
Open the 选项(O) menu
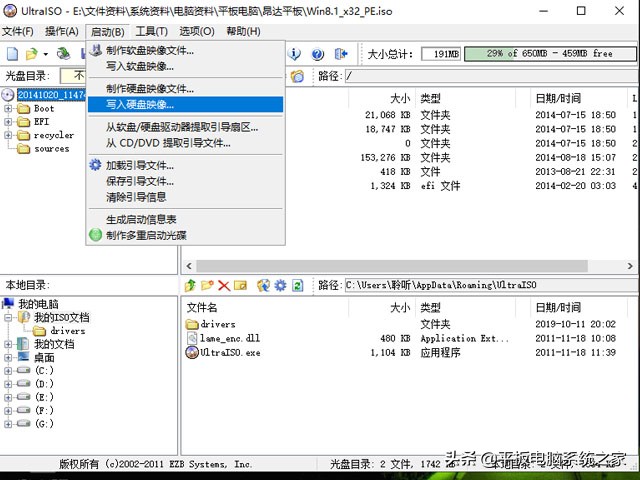tap(197, 31)
